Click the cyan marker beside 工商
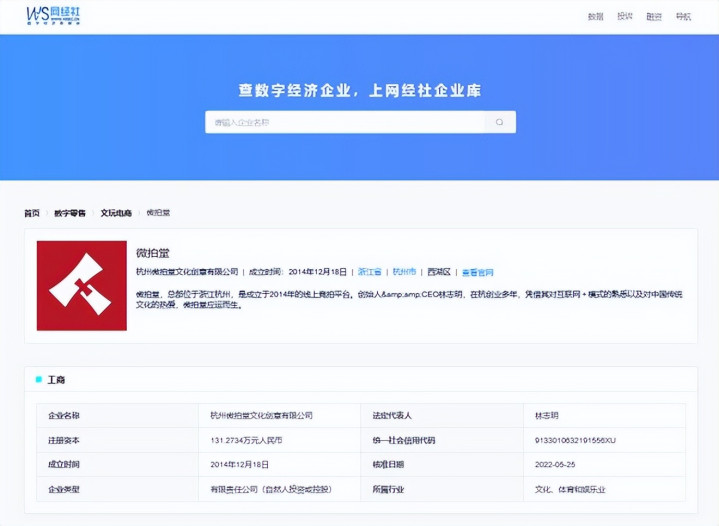Screen dimensions: 719x526 coord(39,380)
